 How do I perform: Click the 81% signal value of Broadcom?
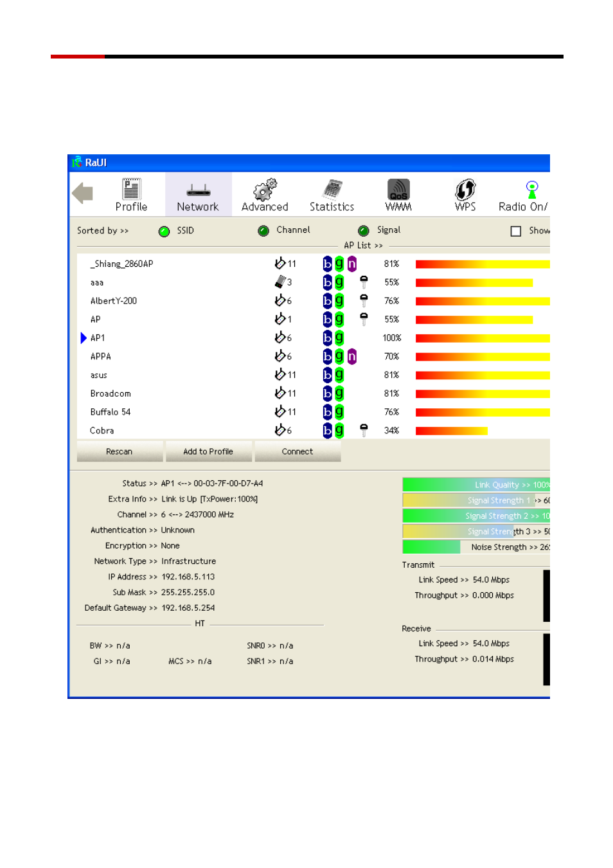point(391,393)
